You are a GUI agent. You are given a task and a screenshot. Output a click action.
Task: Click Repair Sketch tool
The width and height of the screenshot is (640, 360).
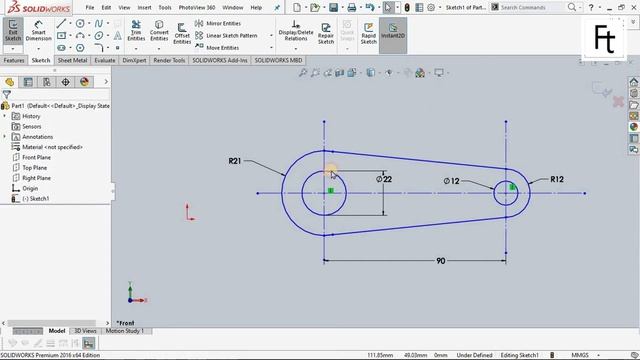[326, 33]
